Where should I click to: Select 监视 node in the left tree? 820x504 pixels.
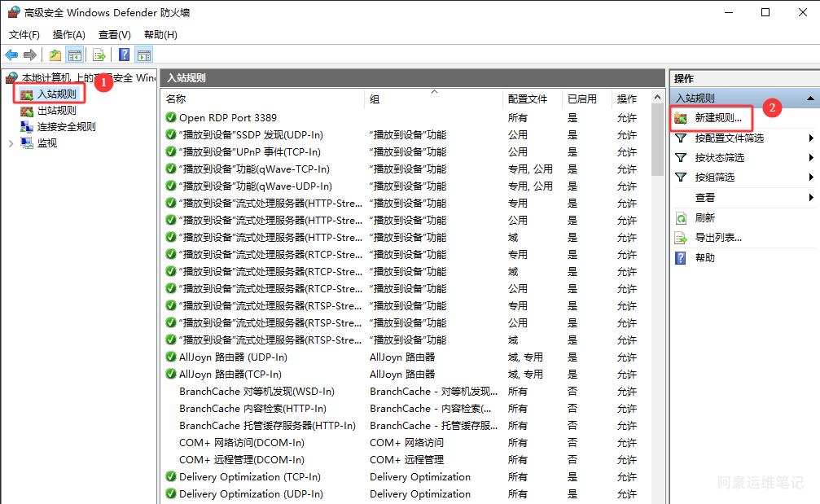47,142
